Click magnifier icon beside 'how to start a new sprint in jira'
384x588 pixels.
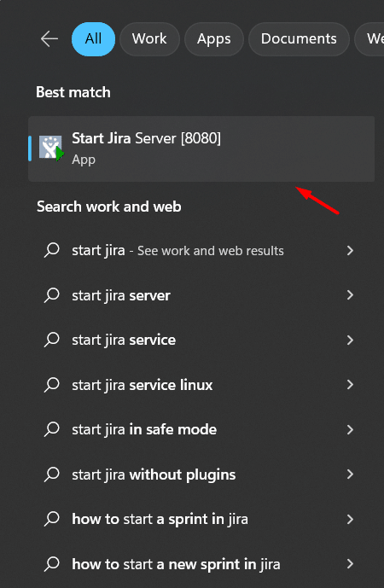[52, 563]
